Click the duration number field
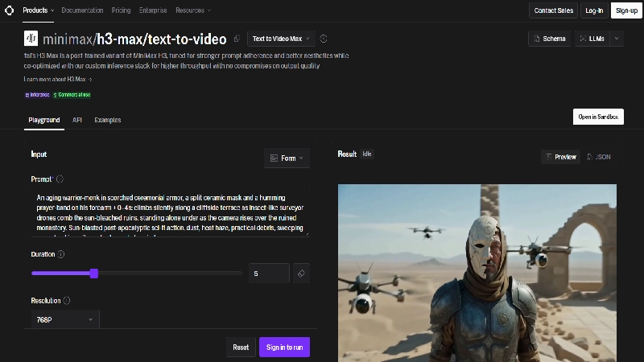Screen dimensions: 644x362 269,274
